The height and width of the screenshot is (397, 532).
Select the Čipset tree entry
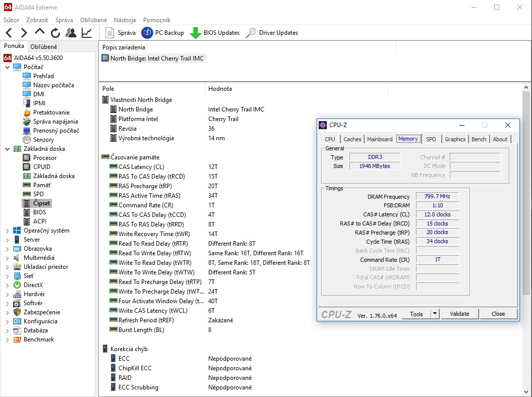[41, 203]
